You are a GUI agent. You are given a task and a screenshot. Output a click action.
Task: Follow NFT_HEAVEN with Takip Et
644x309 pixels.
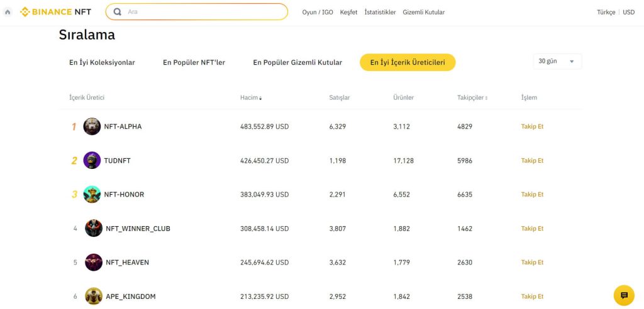pos(532,263)
